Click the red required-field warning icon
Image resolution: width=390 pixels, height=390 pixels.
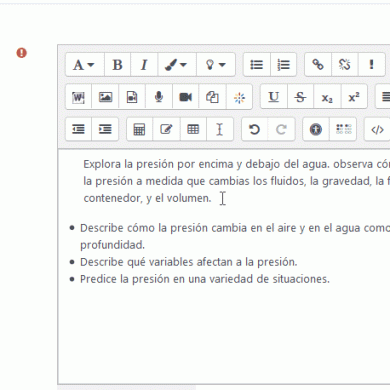coord(22,53)
